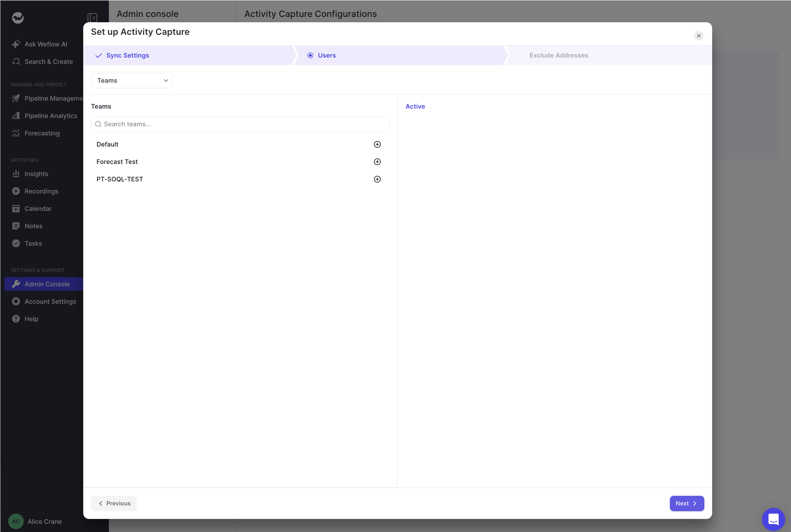Screen dimensions: 791x532
Task: Open the Teams dropdown selector
Action: click(132, 81)
